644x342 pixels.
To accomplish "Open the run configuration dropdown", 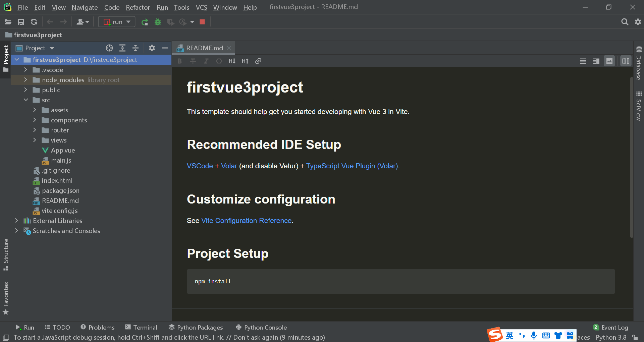I will coord(117,22).
